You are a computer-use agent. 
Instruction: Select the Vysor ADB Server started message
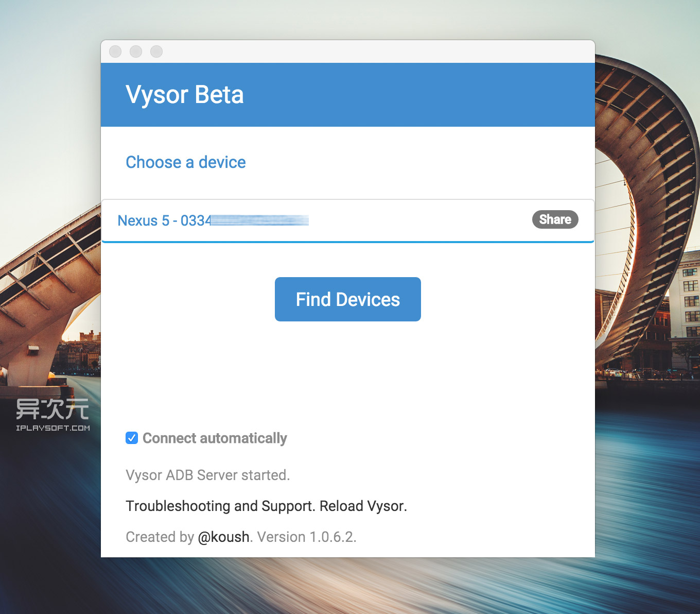pos(208,475)
